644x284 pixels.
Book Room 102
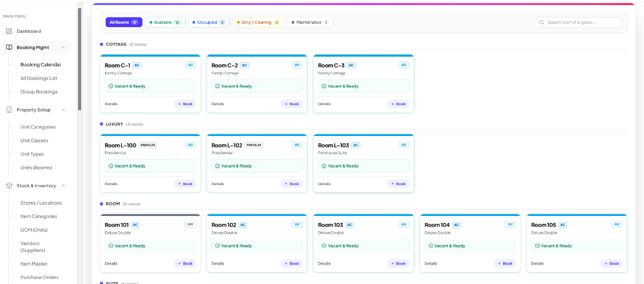(292, 263)
